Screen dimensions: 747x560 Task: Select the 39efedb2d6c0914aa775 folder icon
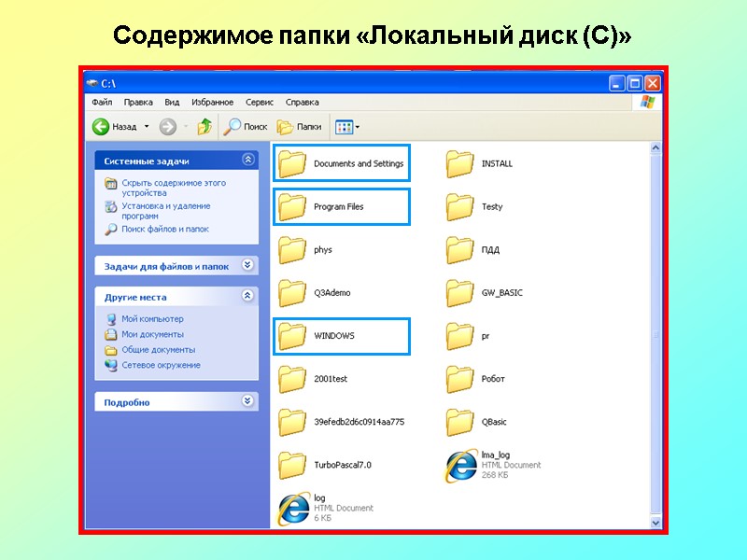point(291,422)
